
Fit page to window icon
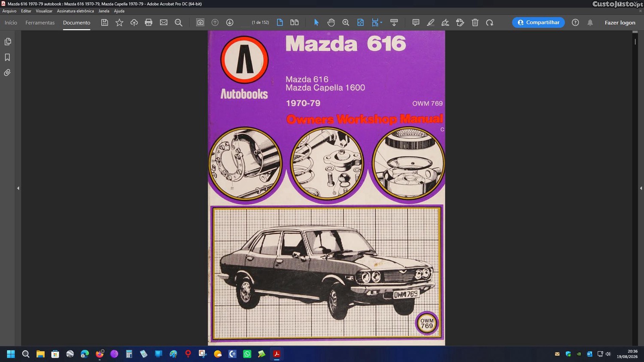click(361, 22)
